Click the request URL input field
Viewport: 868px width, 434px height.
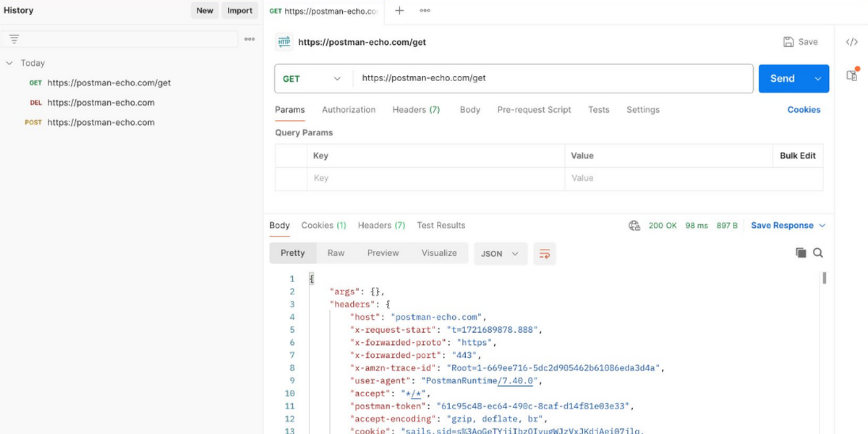tap(553, 79)
